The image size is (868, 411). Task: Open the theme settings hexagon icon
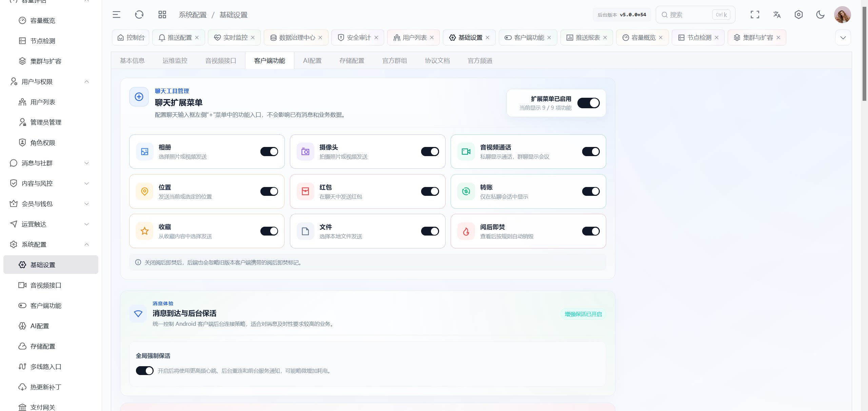(x=798, y=15)
